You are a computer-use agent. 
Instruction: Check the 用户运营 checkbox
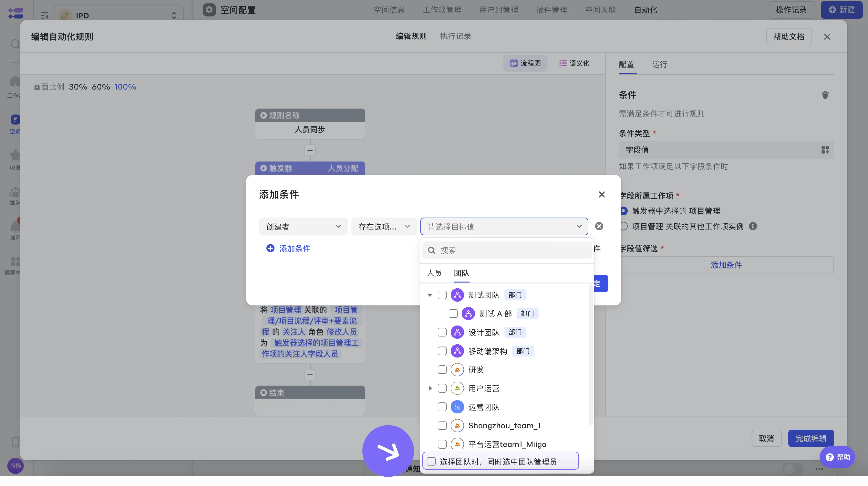point(442,389)
